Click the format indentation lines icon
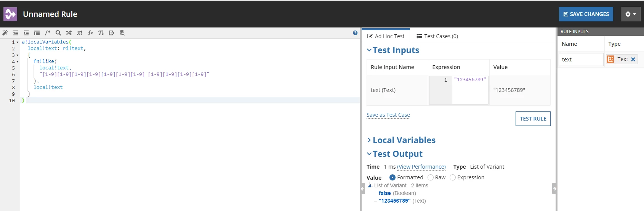 (37, 33)
